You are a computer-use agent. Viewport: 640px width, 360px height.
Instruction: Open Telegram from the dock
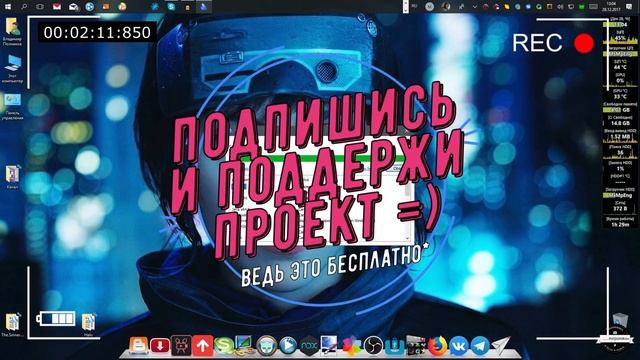point(480,346)
